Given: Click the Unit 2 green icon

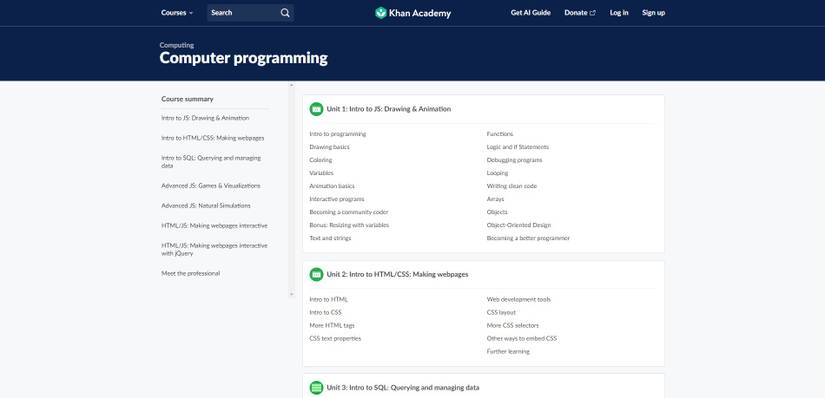Looking at the screenshot, I should (316, 274).
